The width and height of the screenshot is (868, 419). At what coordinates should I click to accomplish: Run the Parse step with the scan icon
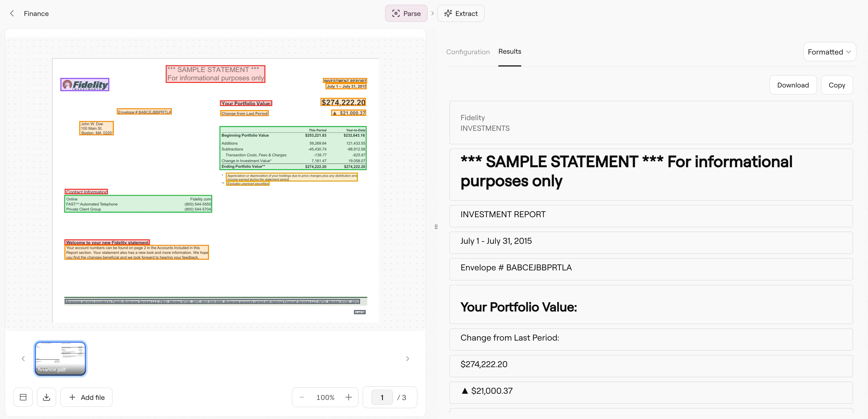[x=397, y=13]
